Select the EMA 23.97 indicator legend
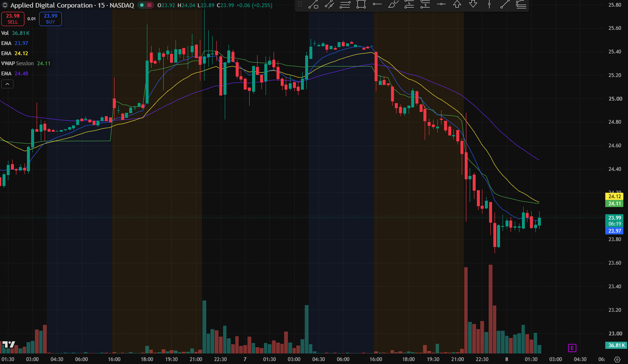 click(15, 43)
